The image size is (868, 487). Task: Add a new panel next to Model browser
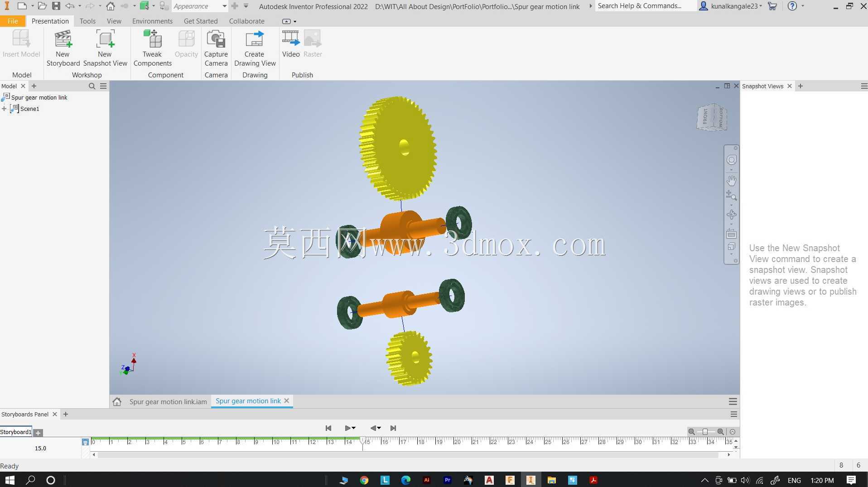[x=34, y=86]
